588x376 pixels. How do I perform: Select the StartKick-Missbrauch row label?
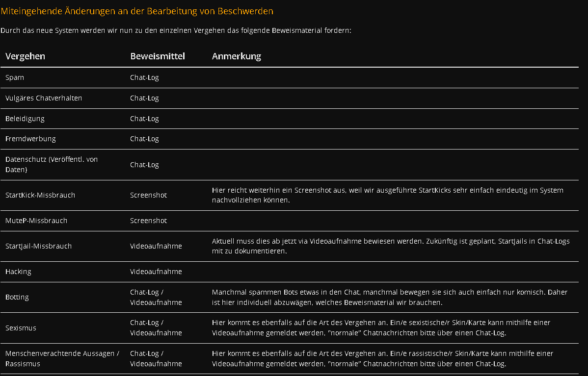pyautogui.click(x=40, y=195)
